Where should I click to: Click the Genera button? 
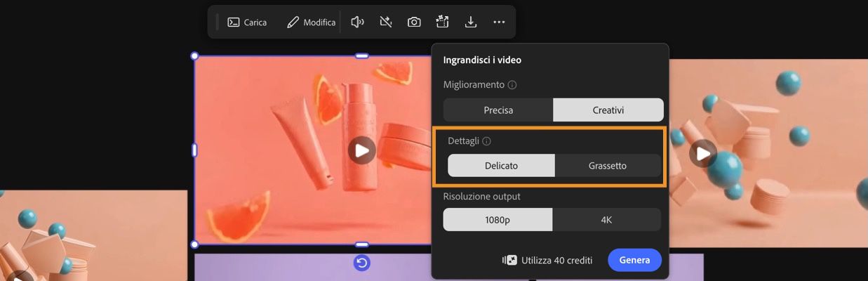pyautogui.click(x=634, y=260)
